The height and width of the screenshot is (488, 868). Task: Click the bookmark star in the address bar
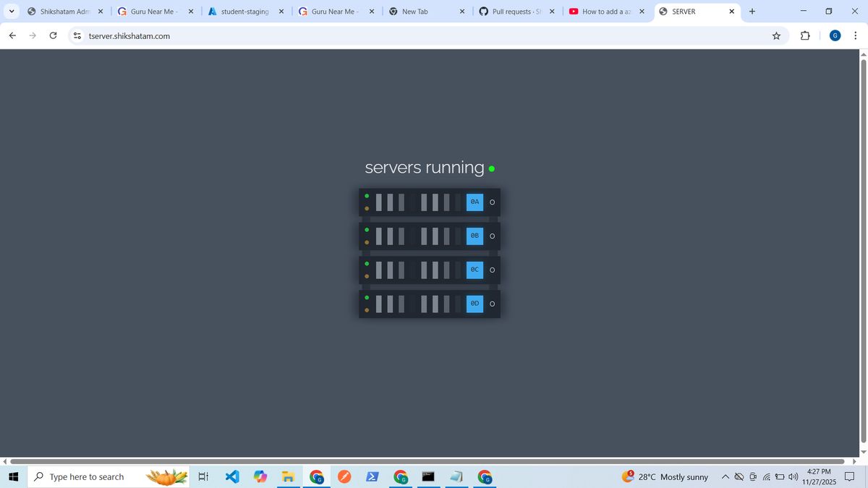pyautogui.click(x=775, y=35)
